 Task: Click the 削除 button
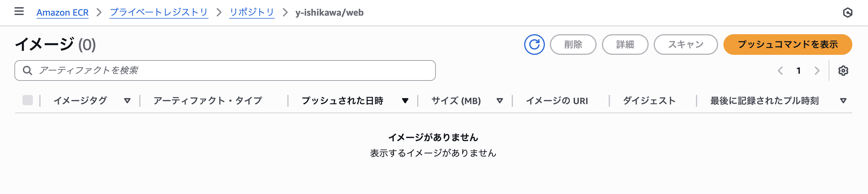[573, 45]
